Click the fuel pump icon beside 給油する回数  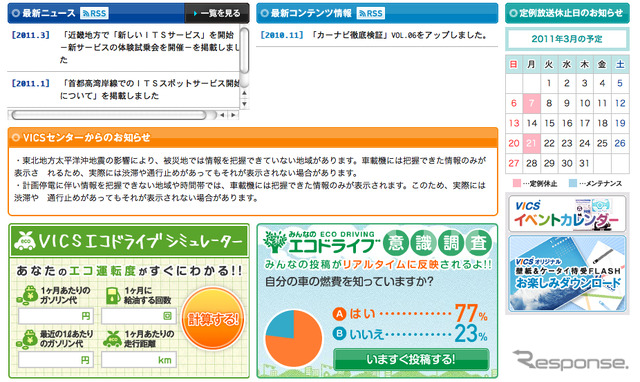[x=113, y=295]
